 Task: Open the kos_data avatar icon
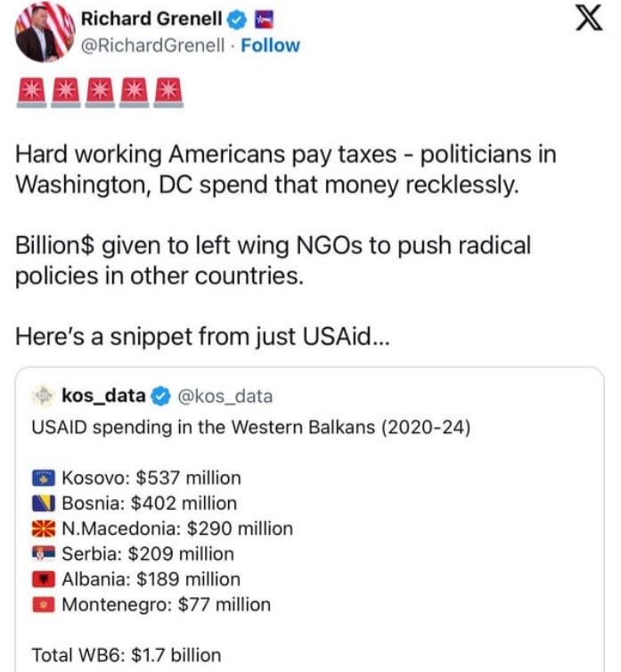point(44,395)
